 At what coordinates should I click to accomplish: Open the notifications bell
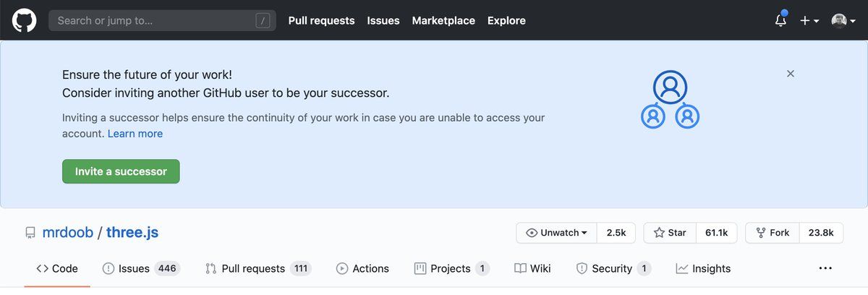coord(780,20)
